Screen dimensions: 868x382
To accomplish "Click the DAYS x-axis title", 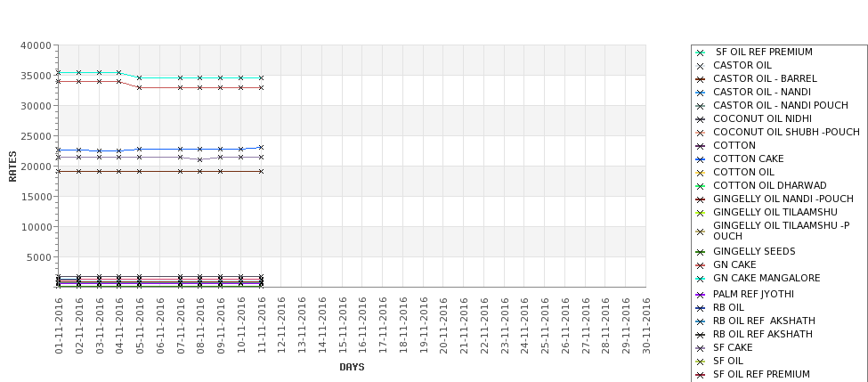I will coord(352,367).
